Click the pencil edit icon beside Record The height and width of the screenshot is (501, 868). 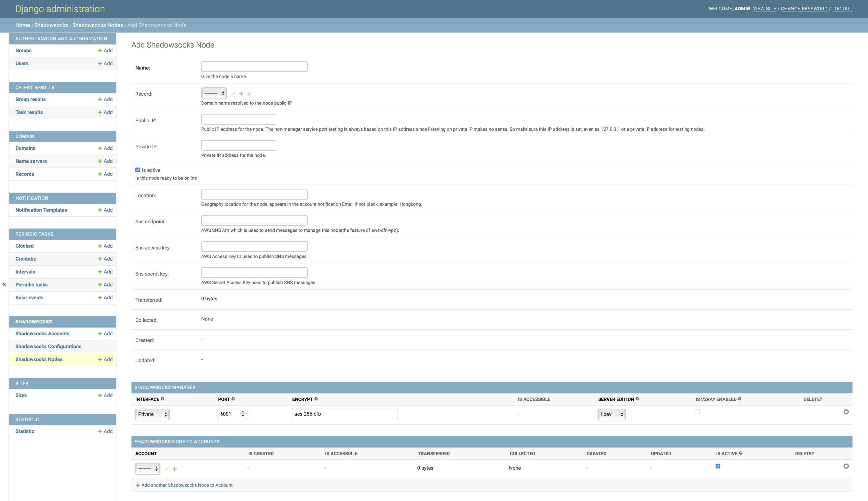coord(234,94)
